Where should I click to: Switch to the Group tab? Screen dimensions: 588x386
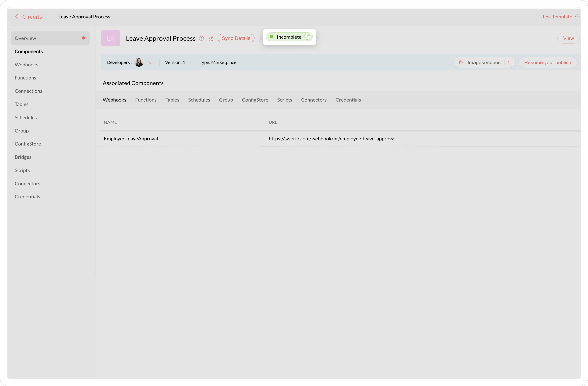[226, 100]
